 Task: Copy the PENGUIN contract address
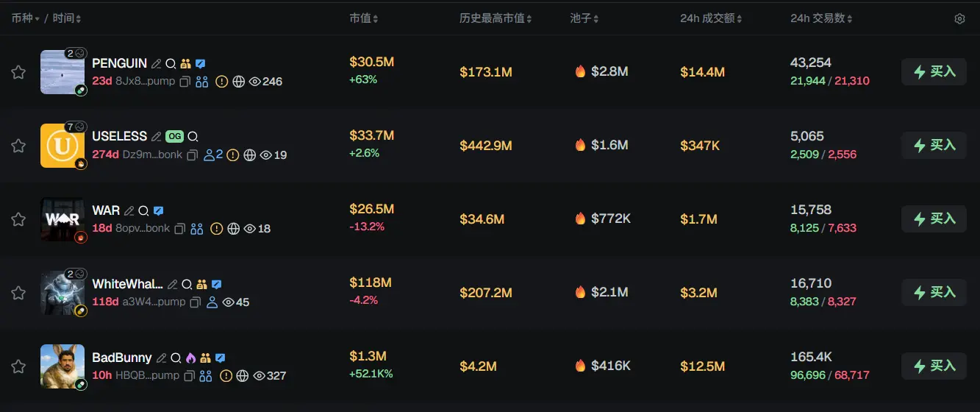pyautogui.click(x=185, y=82)
